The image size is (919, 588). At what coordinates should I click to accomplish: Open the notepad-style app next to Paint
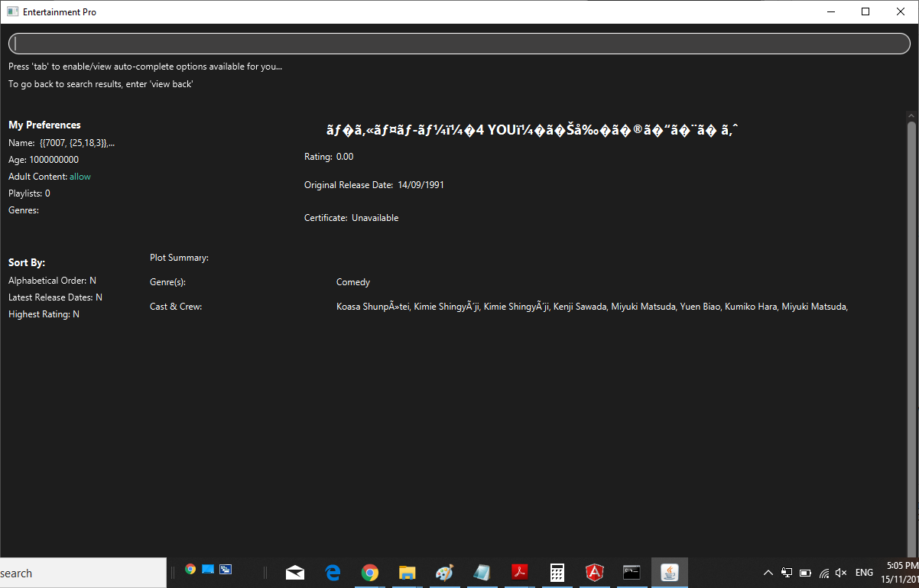coord(482,573)
